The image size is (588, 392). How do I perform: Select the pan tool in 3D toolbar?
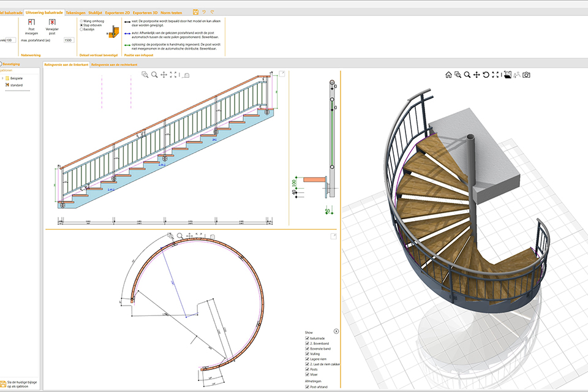click(477, 75)
